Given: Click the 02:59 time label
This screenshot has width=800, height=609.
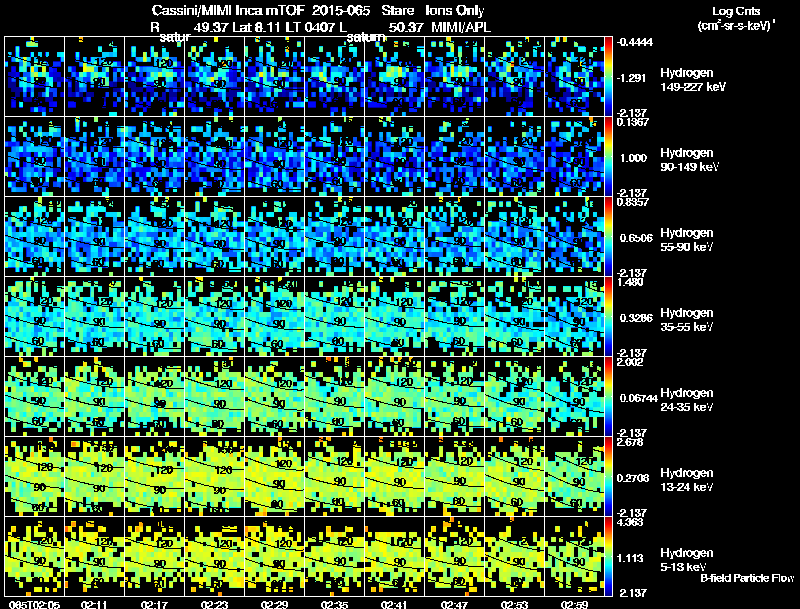Looking at the screenshot, I should (575, 604).
